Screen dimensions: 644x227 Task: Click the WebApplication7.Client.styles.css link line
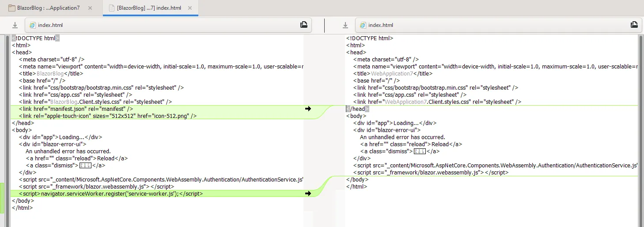click(x=437, y=102)
